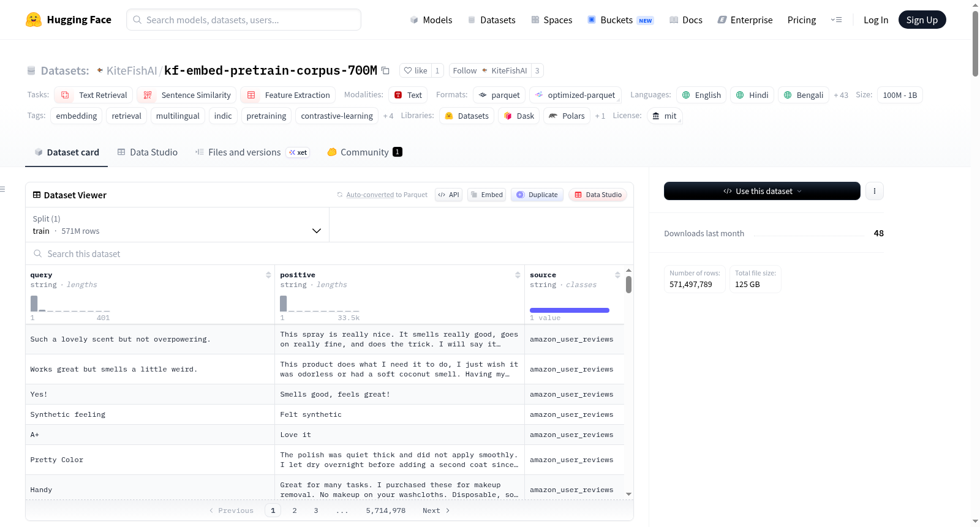The height and width of the screenshot is (527, 980).
Task: Toggle the left sidebar hamburger icon
Action: 2,189
